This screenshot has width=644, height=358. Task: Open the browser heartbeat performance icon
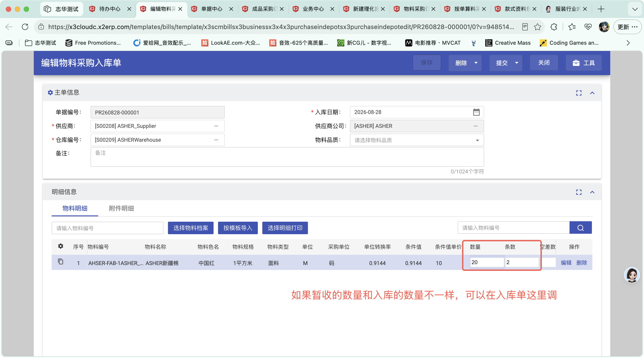tap(588, 27)
